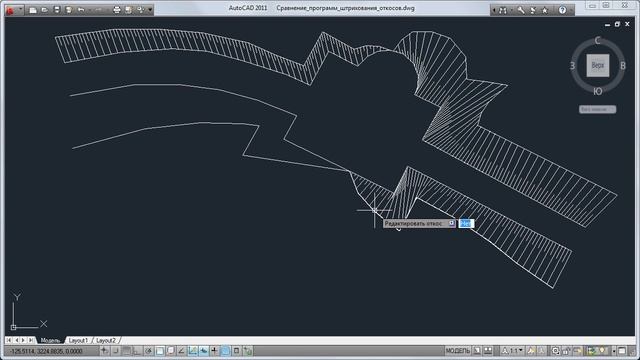
Task: Toggle Clean Screen icon
Action: point(622,351)
